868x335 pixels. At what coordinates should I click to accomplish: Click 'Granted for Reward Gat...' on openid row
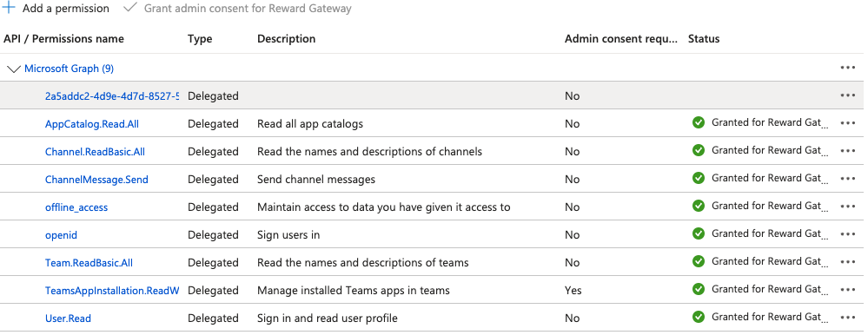click(770, 233)
